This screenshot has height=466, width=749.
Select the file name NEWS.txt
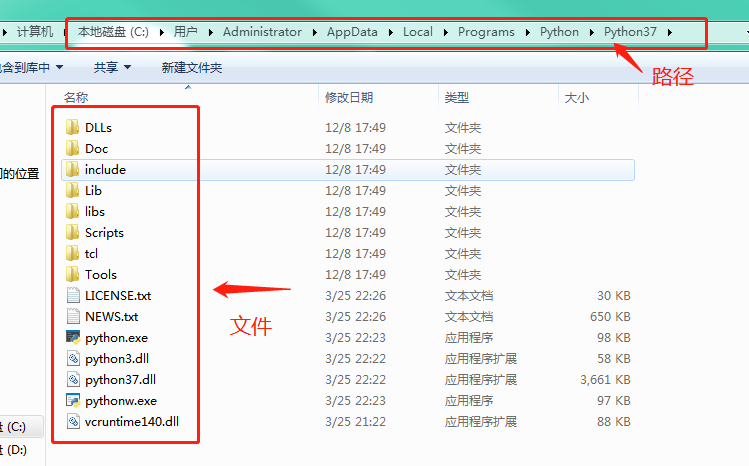[112, 317]
